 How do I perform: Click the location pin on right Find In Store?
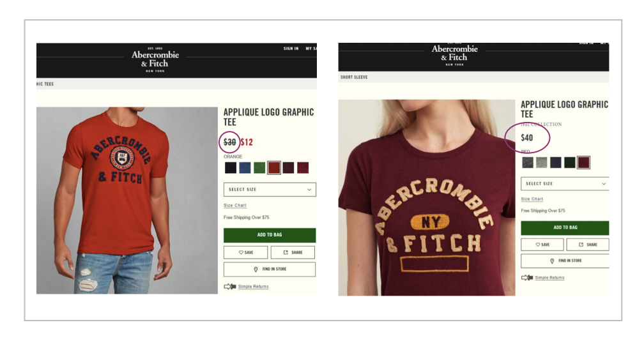tap(552, 261)
